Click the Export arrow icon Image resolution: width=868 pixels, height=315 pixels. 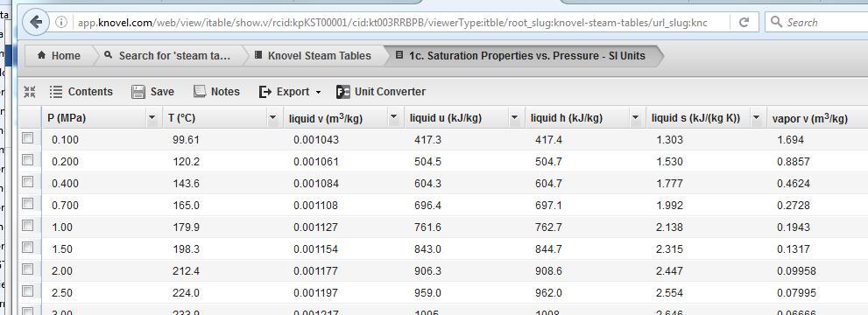click(265, 92)
